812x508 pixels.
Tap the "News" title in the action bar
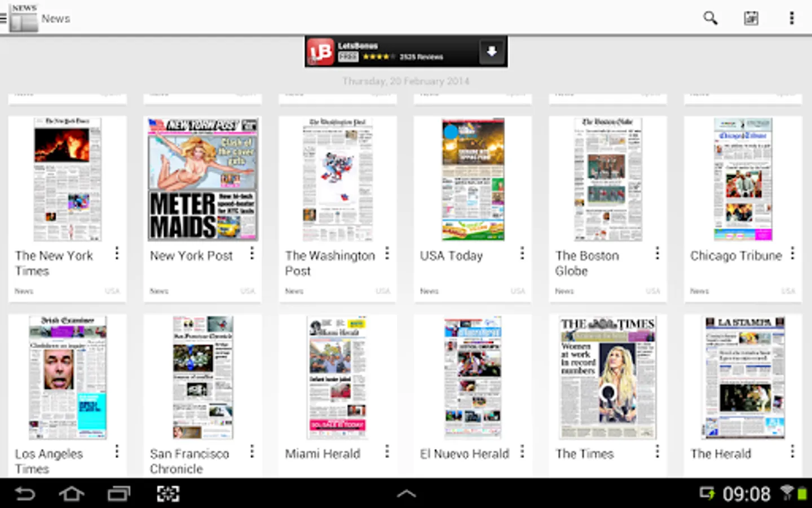pos(56,19)
